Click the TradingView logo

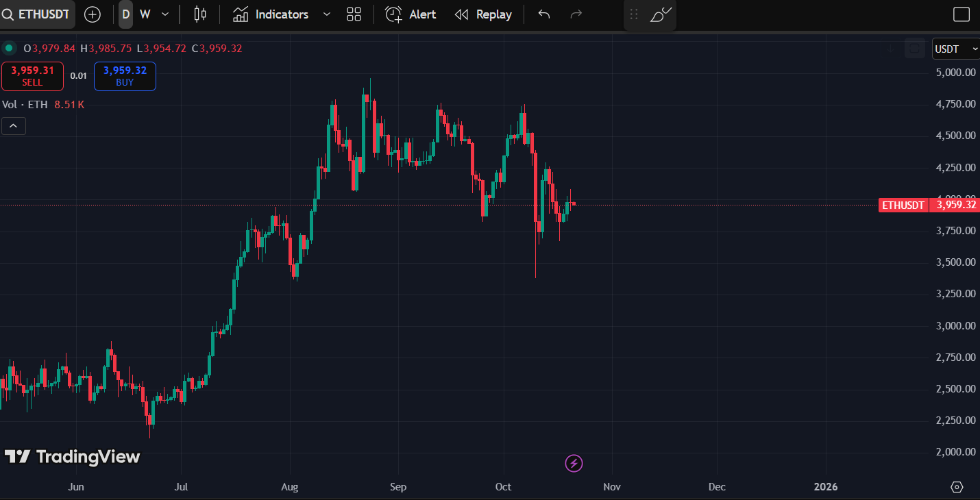pyautogui.click(x=72, y=457)
